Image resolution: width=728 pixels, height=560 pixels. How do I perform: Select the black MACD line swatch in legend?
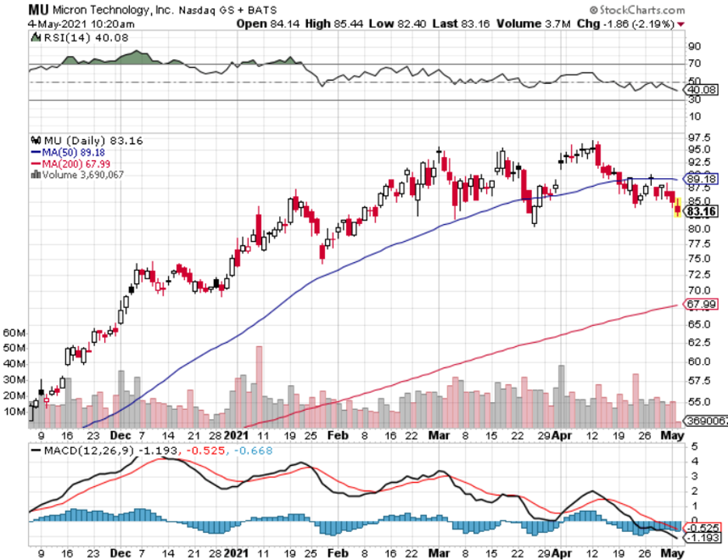click(x=36, y=450)
